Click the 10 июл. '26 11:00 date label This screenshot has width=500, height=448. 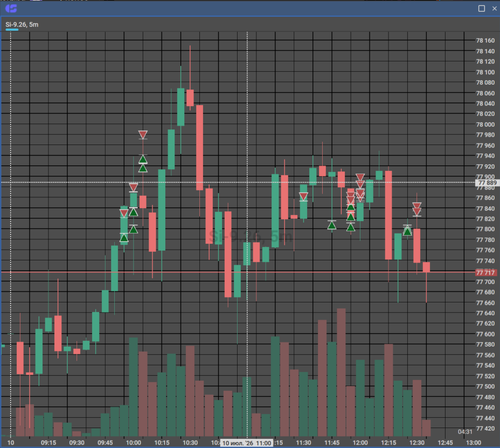click(246, 443)
